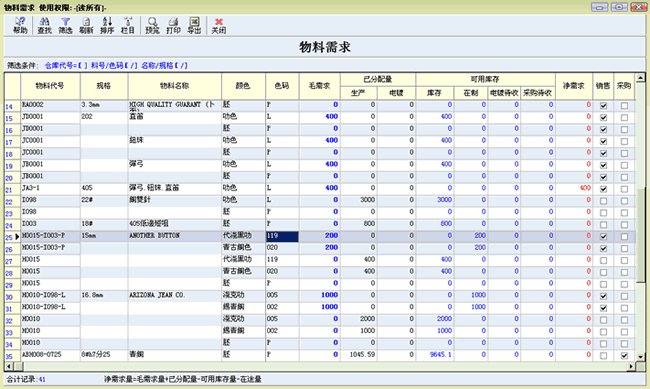Click the horizontal scrollbar track

325,367
